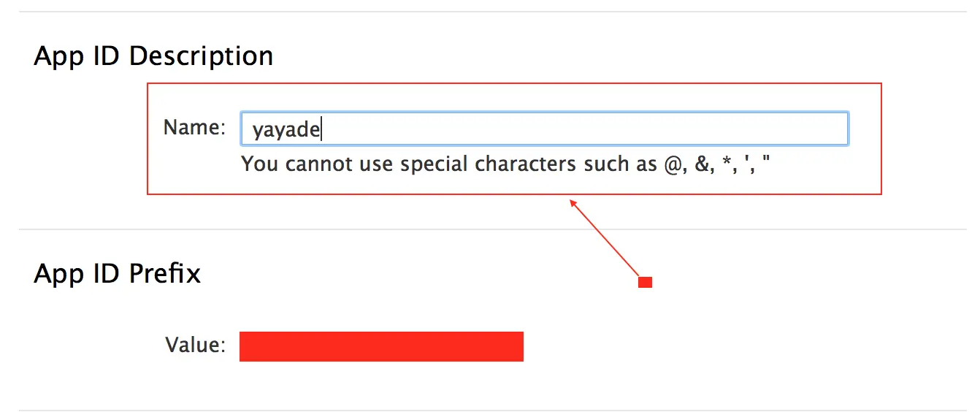Click the "App ID Prefix" heading
This screenshot has width=980, height=412.
point(117,274)
